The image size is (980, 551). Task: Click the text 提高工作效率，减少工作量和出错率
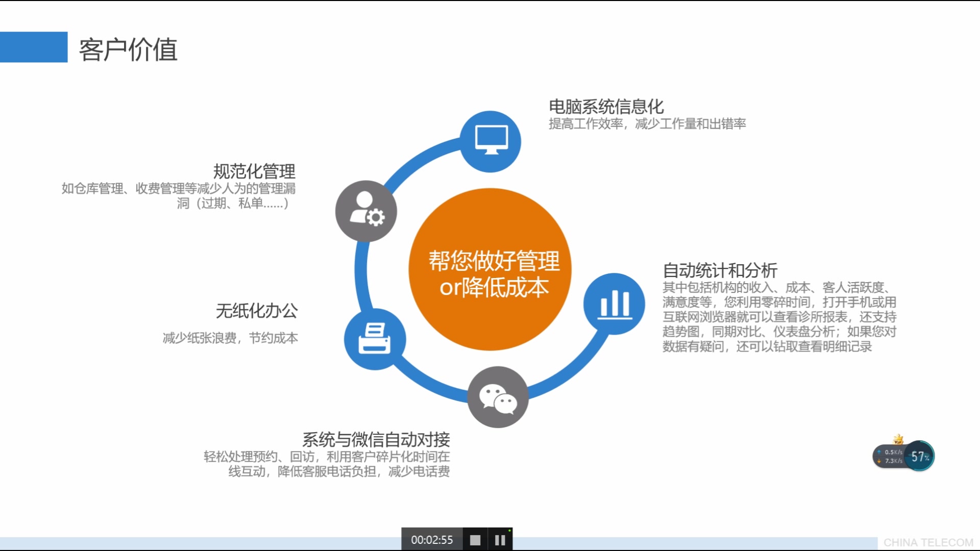(647, 123)
